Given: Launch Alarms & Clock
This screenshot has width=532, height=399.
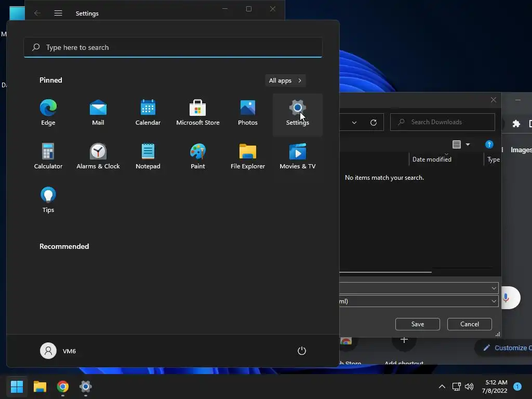Looking at the screenshot, I should click(x=98, y=156).
